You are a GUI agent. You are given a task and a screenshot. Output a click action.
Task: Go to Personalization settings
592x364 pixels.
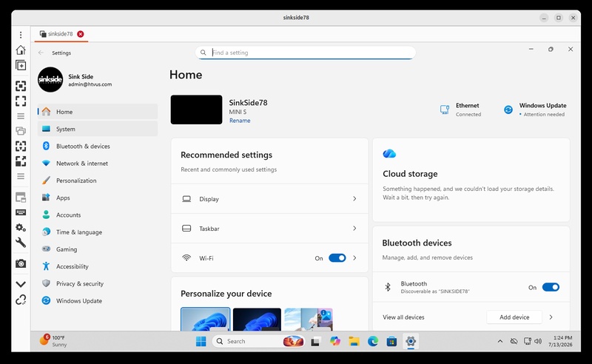coord(98,181)
